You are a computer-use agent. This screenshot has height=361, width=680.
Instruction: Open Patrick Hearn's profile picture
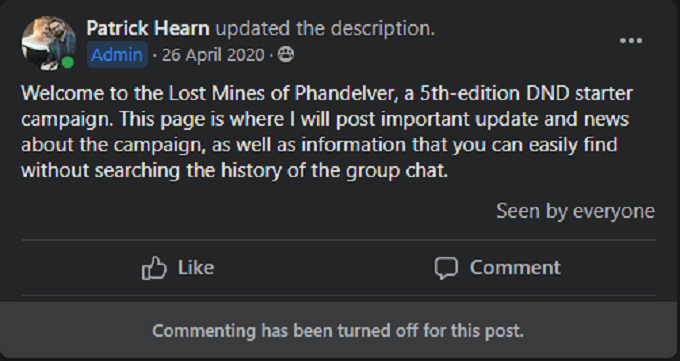point(49,43)
